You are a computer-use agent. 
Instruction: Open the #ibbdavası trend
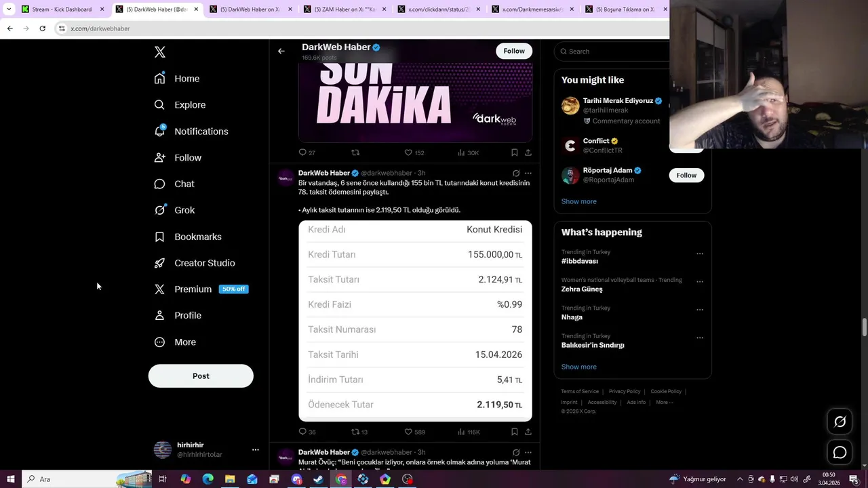[x=579, y=261]
